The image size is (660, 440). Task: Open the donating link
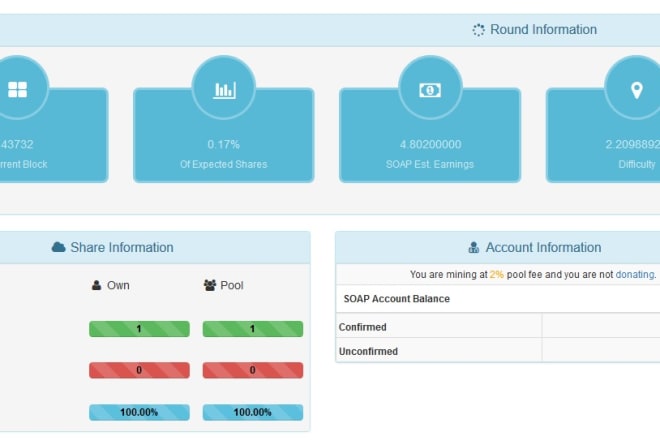coord(635,275)
